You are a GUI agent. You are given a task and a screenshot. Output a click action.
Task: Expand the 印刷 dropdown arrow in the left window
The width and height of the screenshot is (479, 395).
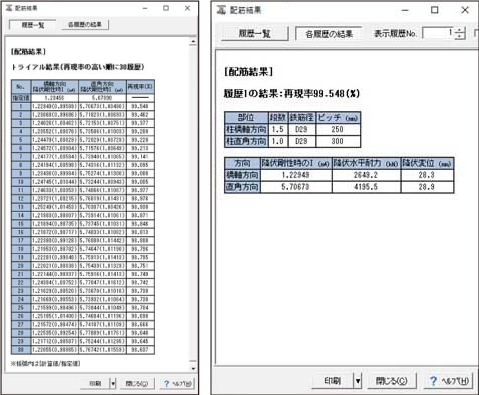[113, 384]
